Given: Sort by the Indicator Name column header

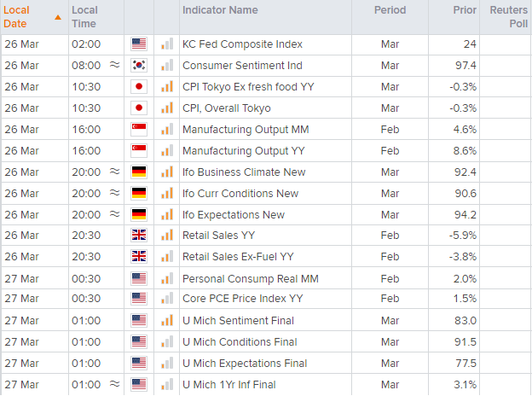Looking at the screenshot, I should [220, 11].
